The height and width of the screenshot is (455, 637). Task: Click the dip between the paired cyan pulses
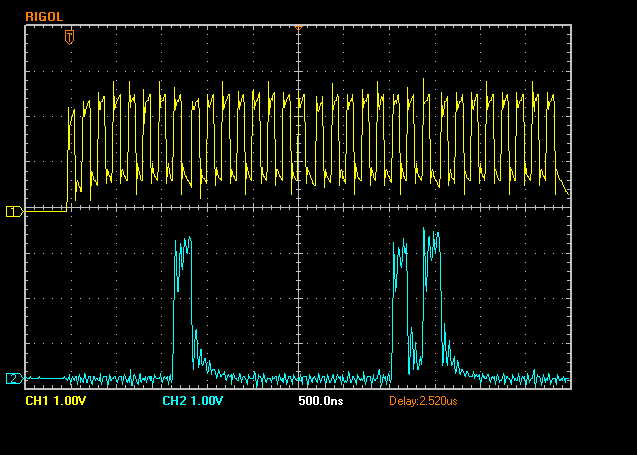415,349
